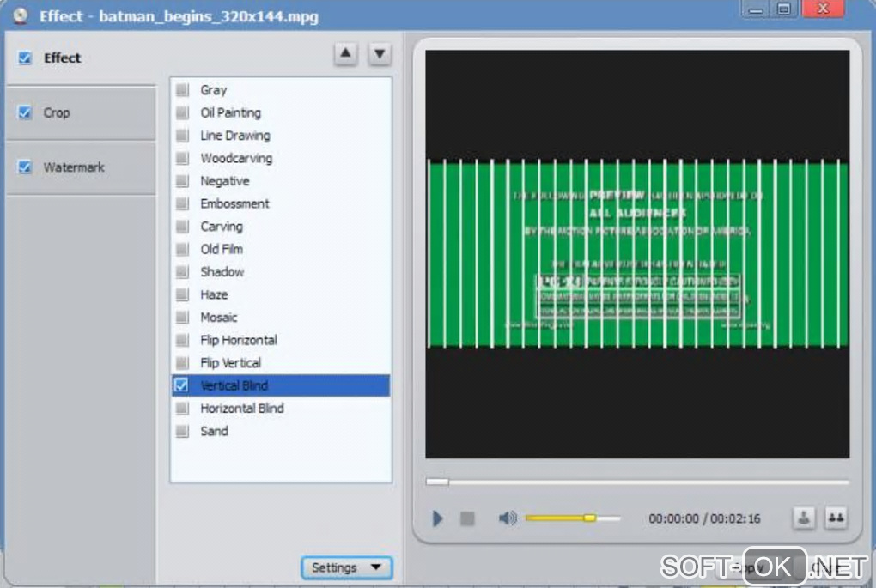The width and height of the screenshot is (876, 588).
Task: Click the 00:00:00 / 00:02:16 time display
Action: 704,518
